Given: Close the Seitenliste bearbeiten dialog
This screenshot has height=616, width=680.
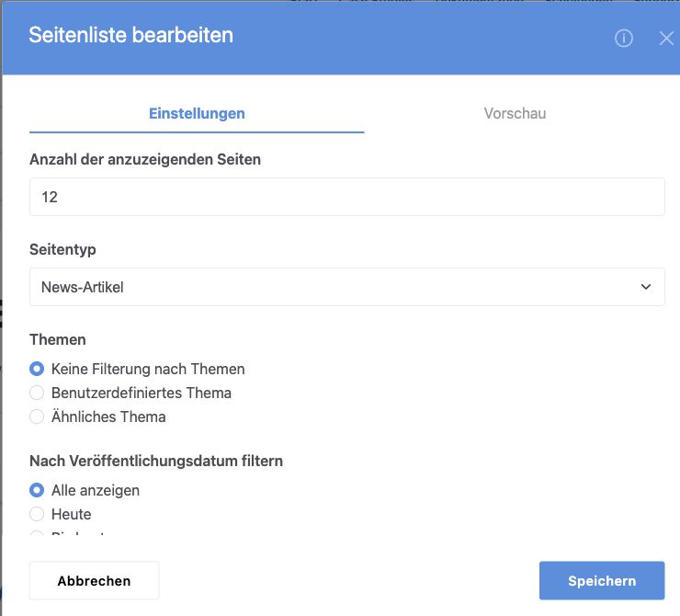Looking at the screenshot, I should click(666, 39).
